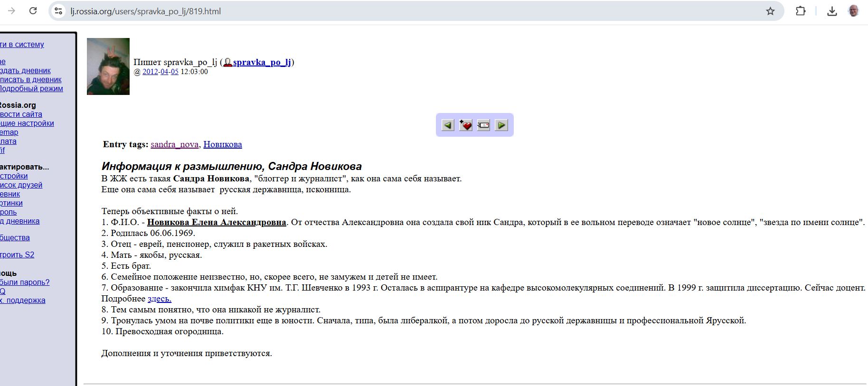Reload the page with refresh icon
The image size is (868, 386).
(x=33, y=11)
